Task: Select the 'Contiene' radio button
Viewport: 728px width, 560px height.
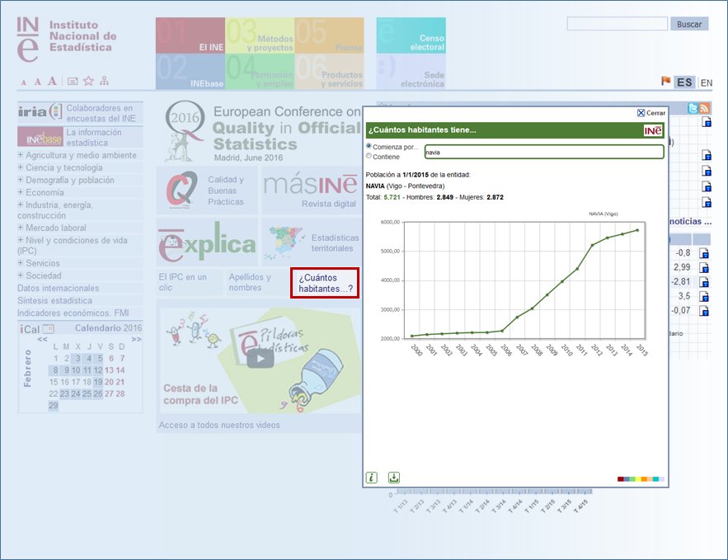Action: (369, 156)
